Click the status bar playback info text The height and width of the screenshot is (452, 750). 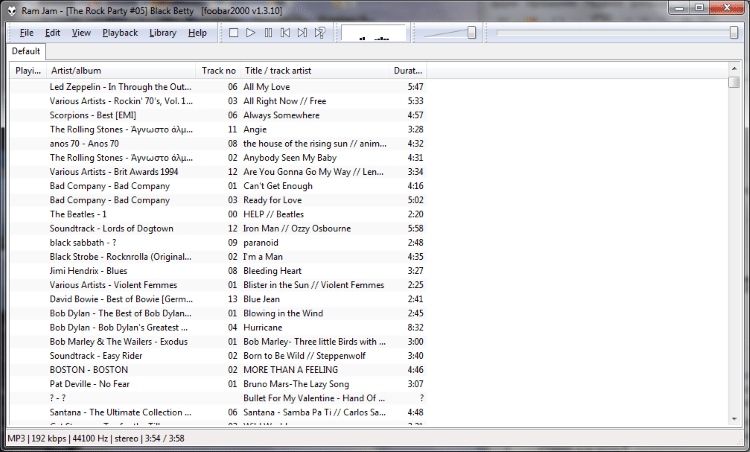click(x=96, y=439)
